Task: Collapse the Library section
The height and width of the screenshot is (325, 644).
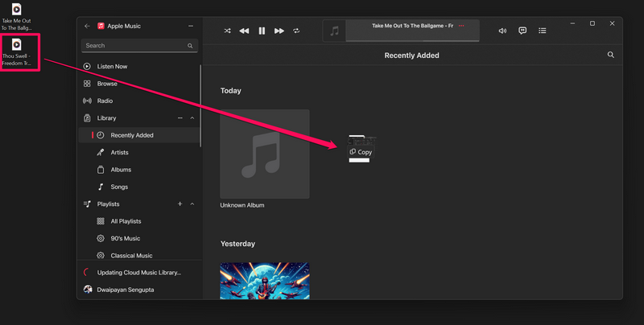Action: [x=192, y=118]
